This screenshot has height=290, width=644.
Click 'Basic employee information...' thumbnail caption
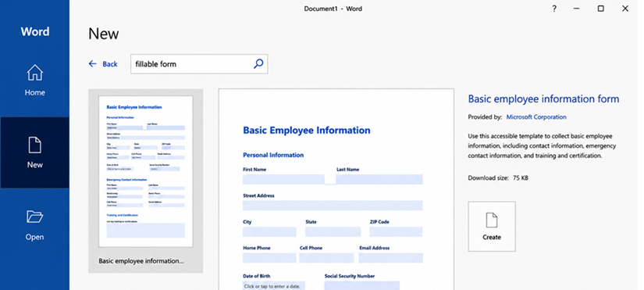(x=141, y=261)
